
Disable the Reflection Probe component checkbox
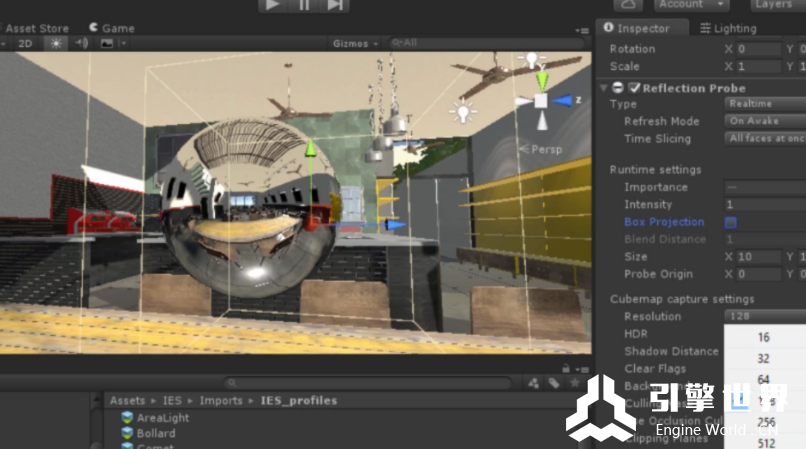click(x=634, y=88)
